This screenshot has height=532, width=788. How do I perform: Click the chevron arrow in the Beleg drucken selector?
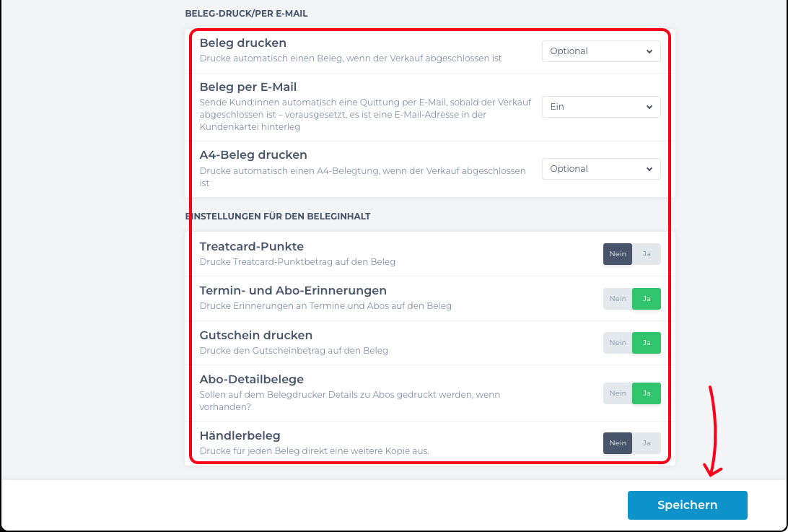(649, 51)
